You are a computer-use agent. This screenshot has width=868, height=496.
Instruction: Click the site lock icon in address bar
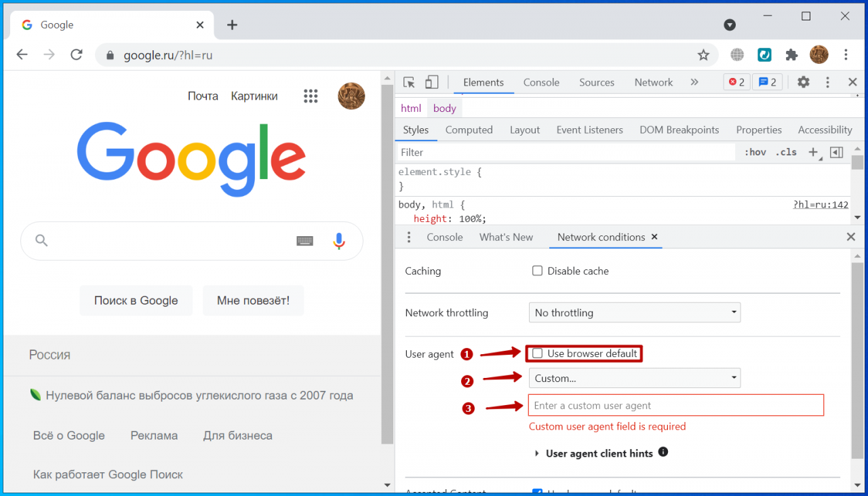point(110,55)
